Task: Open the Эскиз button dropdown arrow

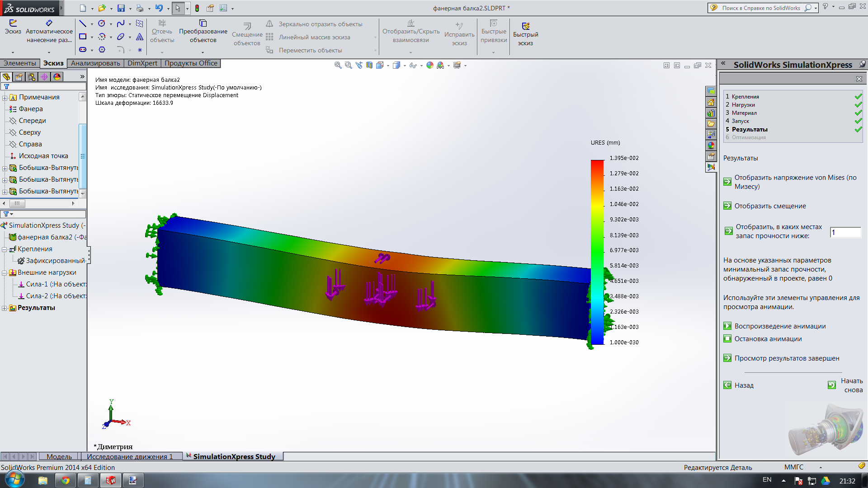Action: [x=13, y=52]
